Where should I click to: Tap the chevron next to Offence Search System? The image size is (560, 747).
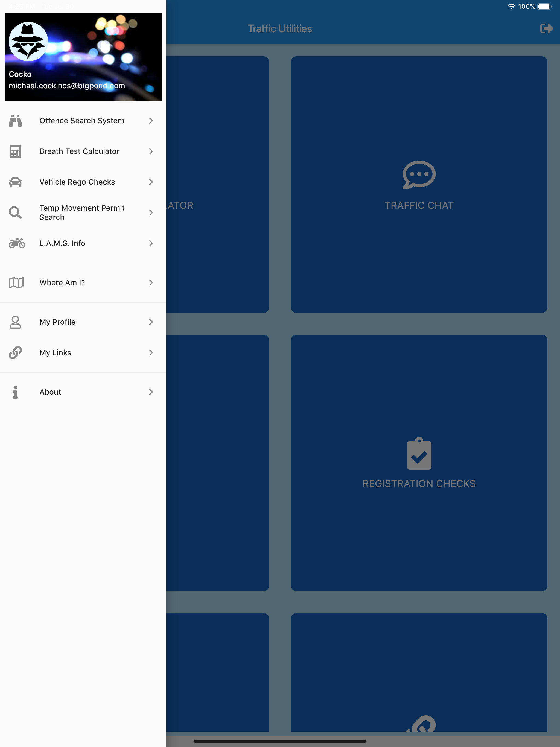point(151,121)
